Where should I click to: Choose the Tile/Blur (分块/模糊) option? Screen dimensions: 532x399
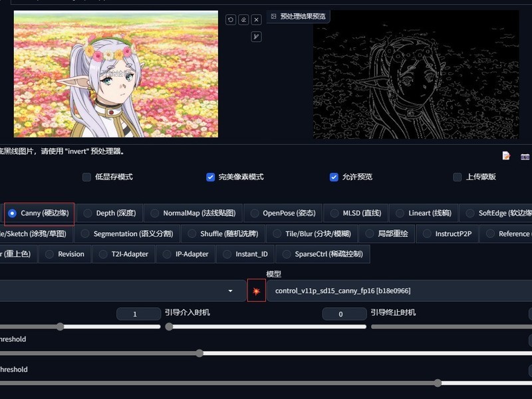click(312, 234)
